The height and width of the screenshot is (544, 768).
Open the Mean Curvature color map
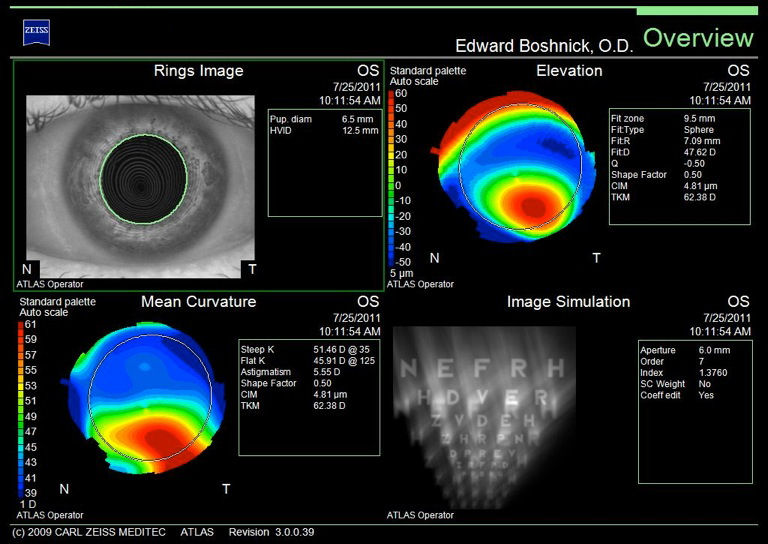[x=148, y=400]
